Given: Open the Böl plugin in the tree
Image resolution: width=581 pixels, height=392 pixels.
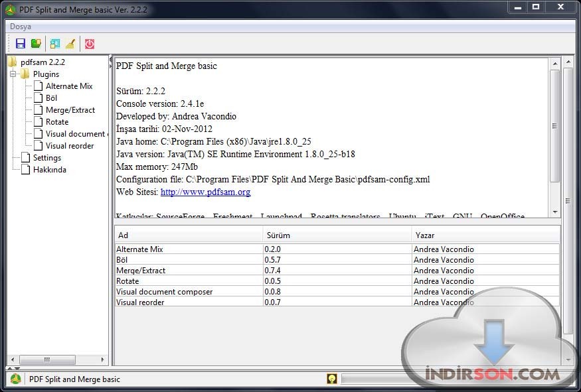Looking at the screenshot, I should [51, 98].
